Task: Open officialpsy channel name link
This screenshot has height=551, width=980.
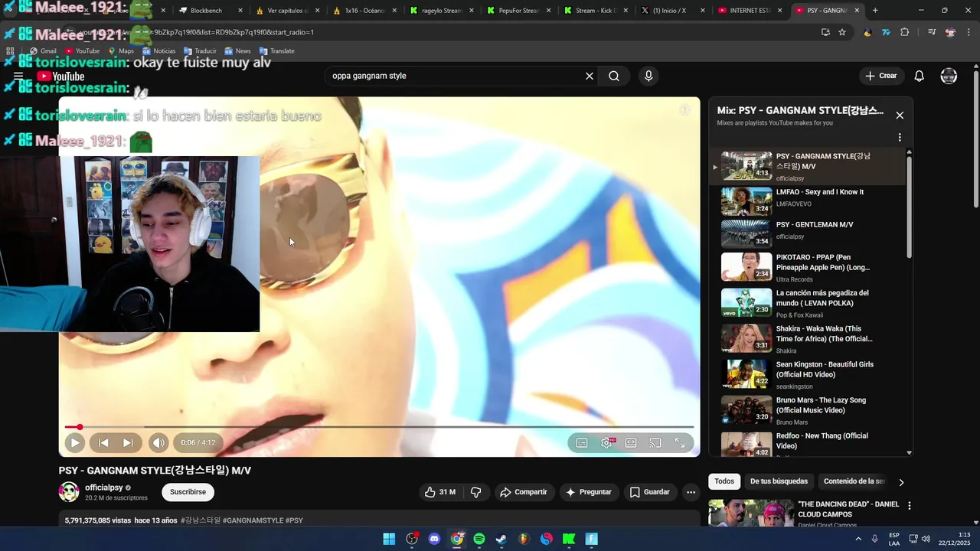Action: 103,487
